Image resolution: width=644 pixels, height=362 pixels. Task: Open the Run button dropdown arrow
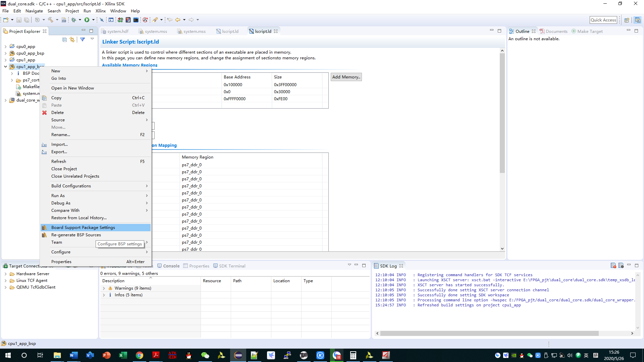93,20
